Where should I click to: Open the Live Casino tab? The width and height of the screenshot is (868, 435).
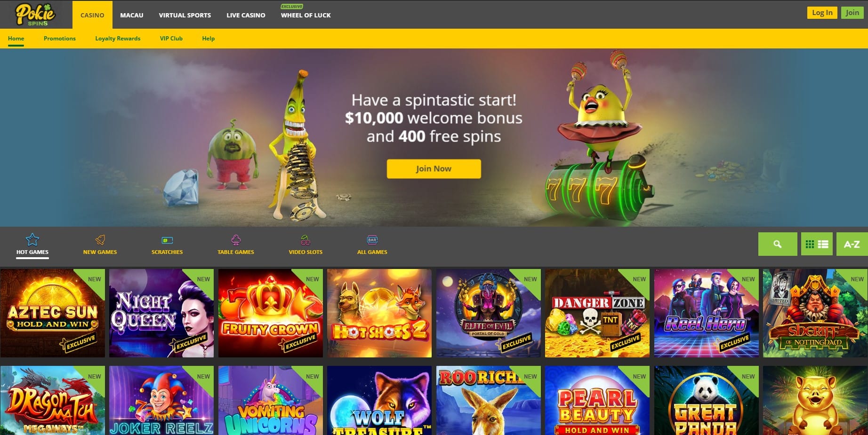246,15
